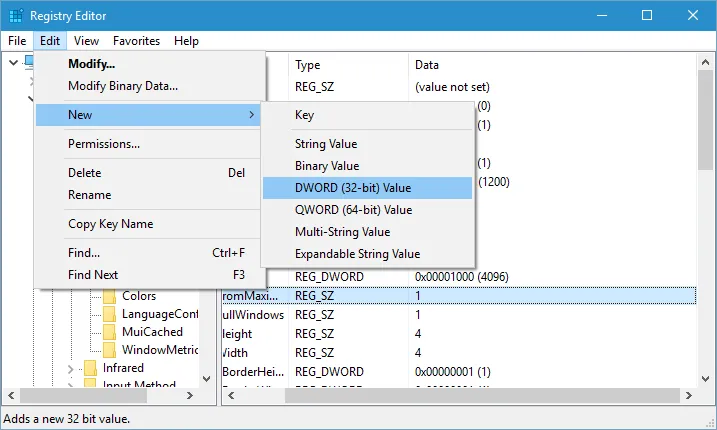Choose Permissions... from the Edit menu

[150, 144]
